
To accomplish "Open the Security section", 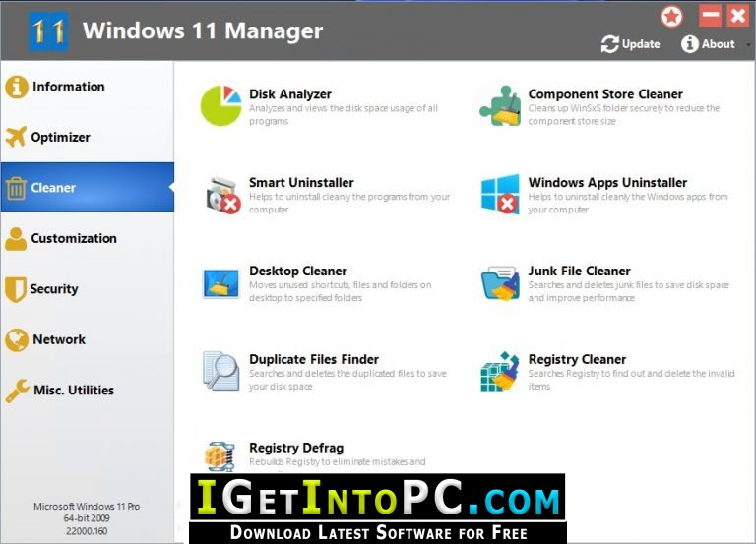I will point(88,288).
